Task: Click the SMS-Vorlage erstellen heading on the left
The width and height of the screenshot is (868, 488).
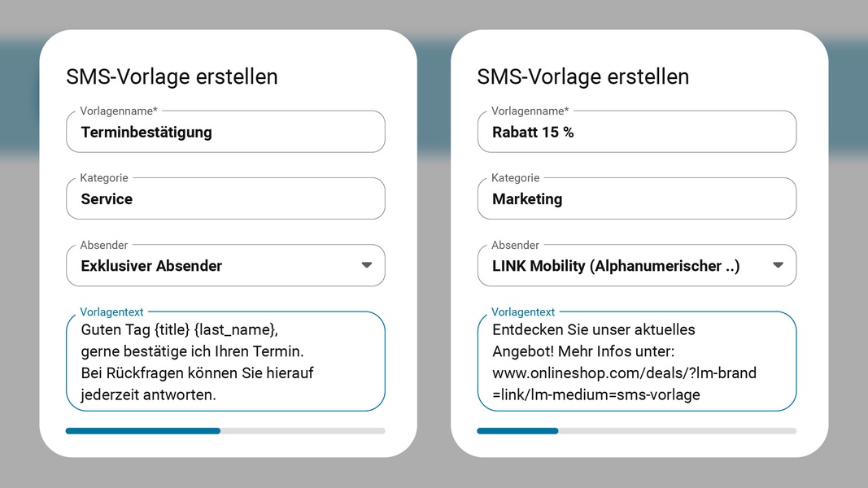Action: point(171,77)
